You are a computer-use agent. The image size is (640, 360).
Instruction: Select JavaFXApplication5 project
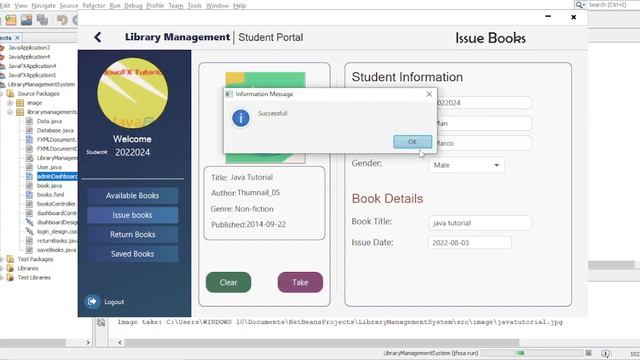[x=32, y=75]
